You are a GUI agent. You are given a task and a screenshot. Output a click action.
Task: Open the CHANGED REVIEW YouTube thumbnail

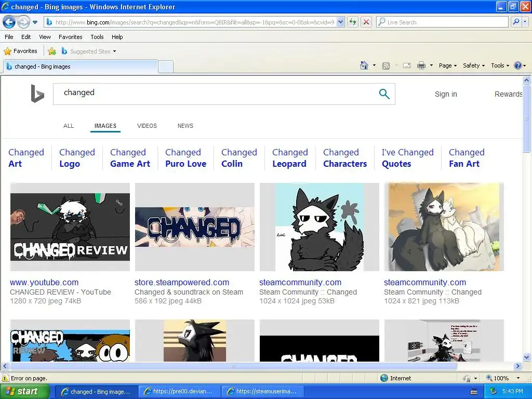(x=70, y=227)
